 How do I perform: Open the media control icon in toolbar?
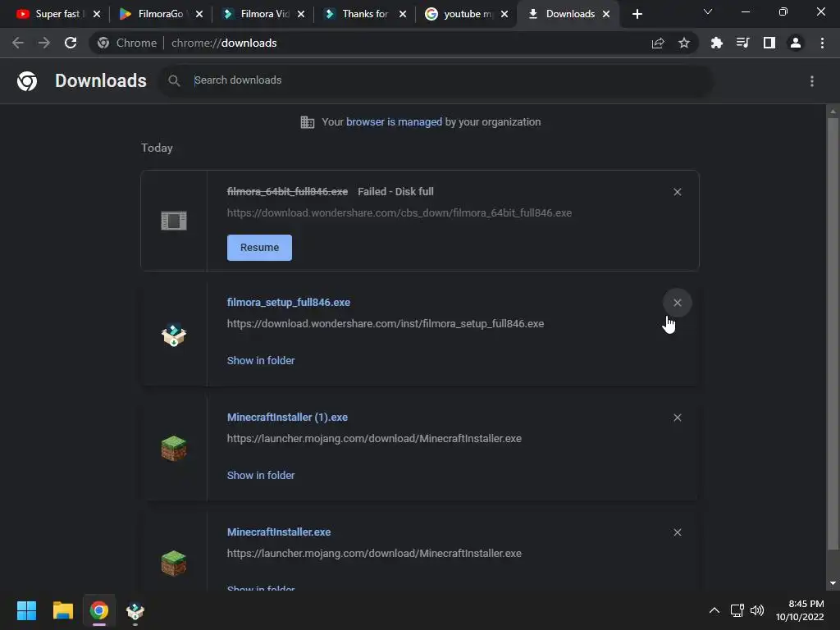pos(743,43)
